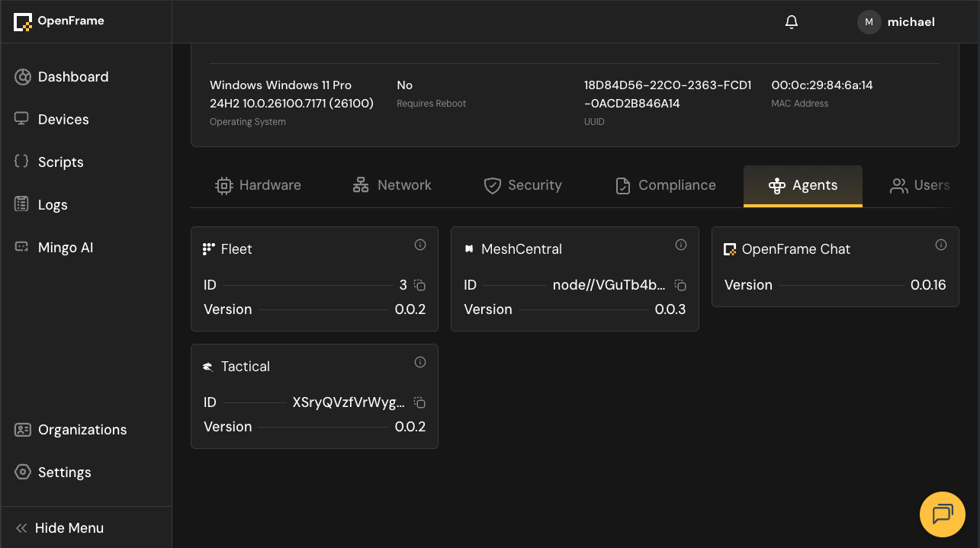Switch to the Security tab

523,185
